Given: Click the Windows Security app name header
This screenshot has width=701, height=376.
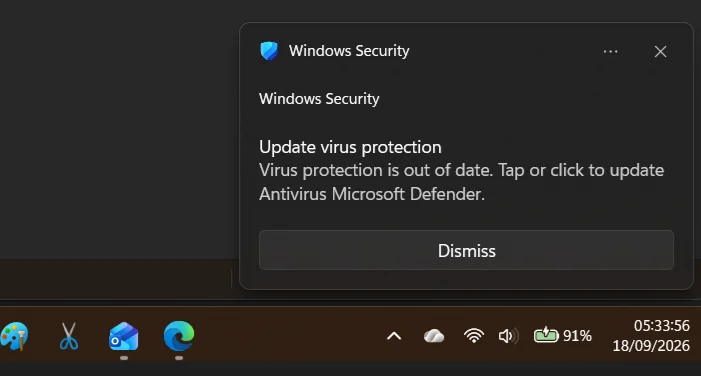Looking at the screenshot, I should click(349, 51).
